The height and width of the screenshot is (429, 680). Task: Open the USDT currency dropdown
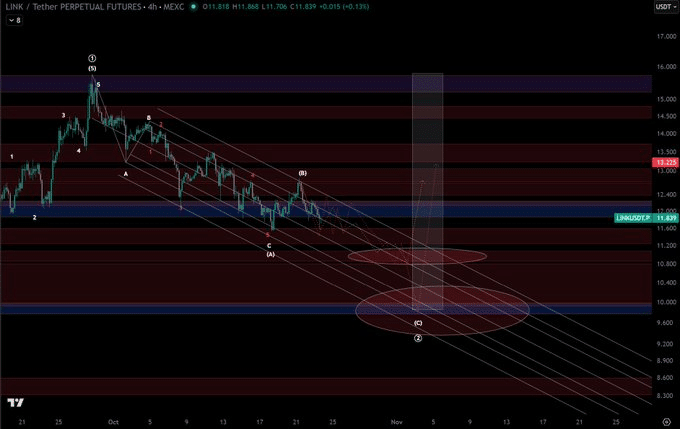click(666, 7)
